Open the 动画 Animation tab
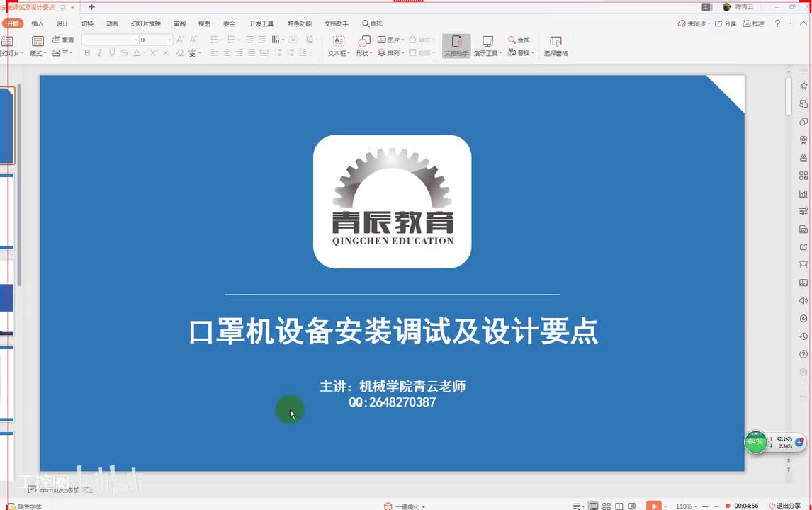This screenshot has height=510, width=812. [x=112, y=23]
